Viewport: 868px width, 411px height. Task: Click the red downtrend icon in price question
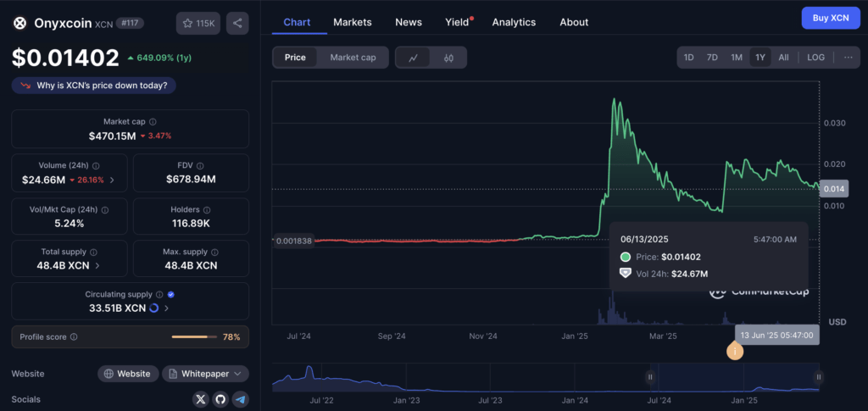(25, 86)
